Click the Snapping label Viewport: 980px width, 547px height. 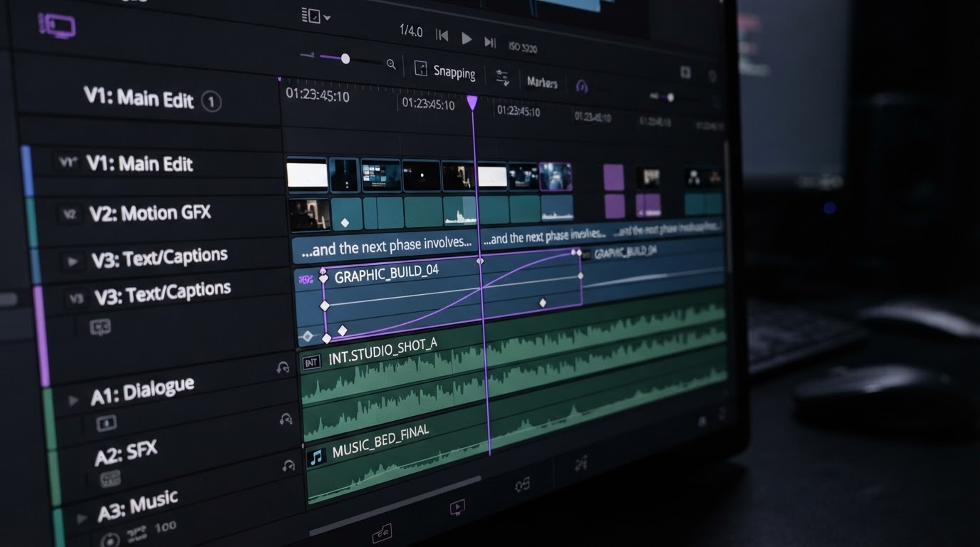pyautogui.click(x=454, y=72)
